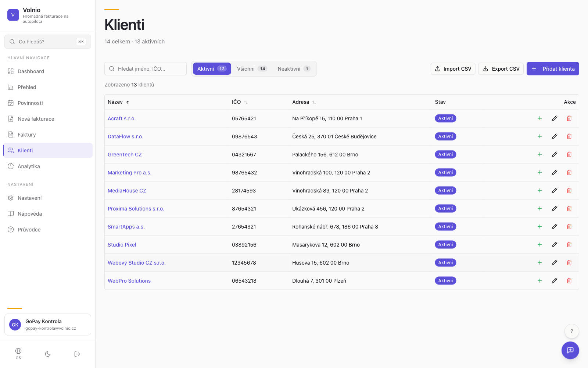Screen dimensions: 588x368
Task: Edit DataFlow s.r.o. with pencil icon
Action: point(555,137)
